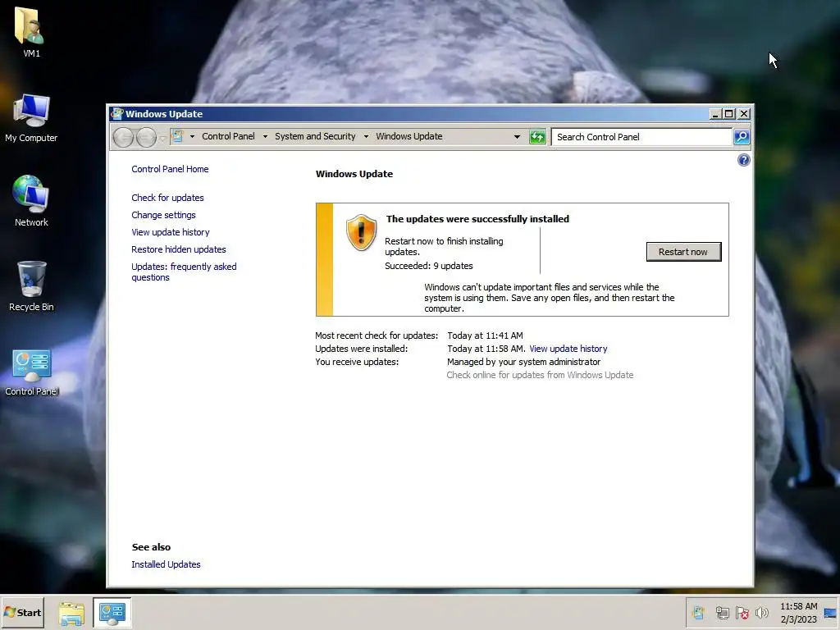
Task: Open Restore hidden updates link
Action: coord(178,249)
